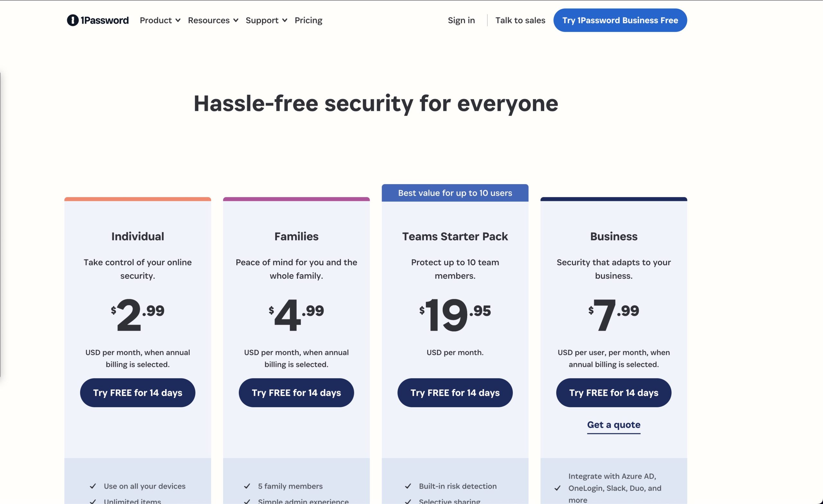Start Families plan free trial

point(296,392)
